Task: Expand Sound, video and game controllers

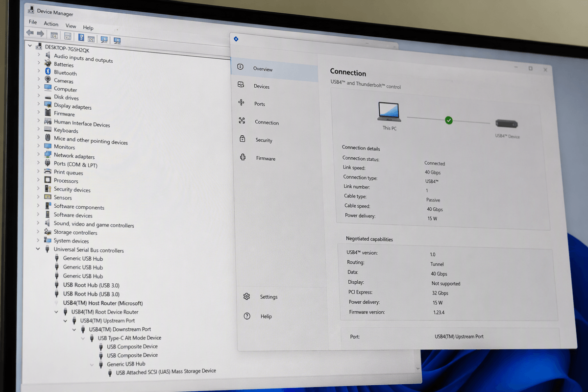Action: 38,222
